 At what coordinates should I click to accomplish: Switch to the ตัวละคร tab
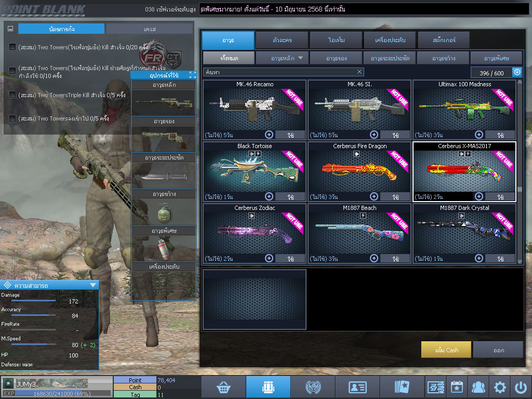pyautogui.click(x=282, y=40)
